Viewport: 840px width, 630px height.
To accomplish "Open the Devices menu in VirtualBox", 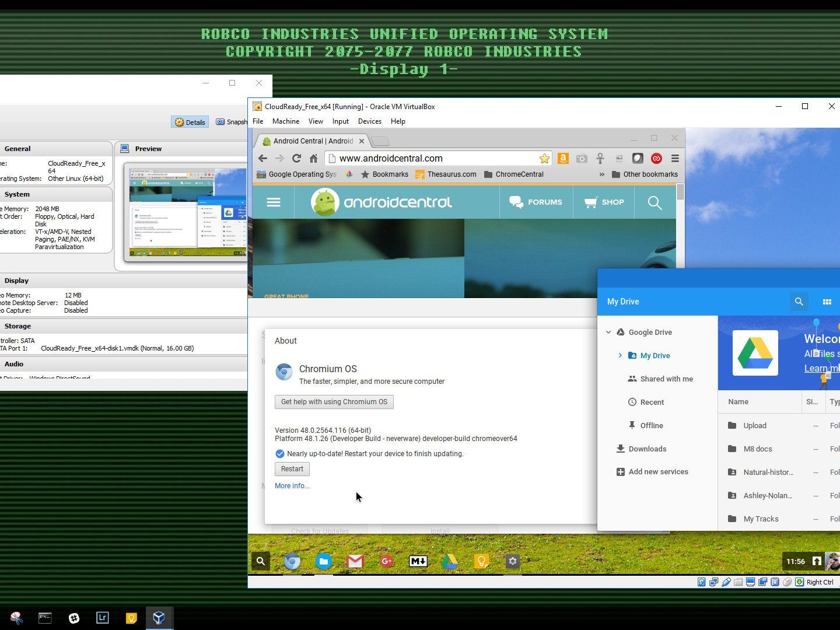I will click(369, 121).
